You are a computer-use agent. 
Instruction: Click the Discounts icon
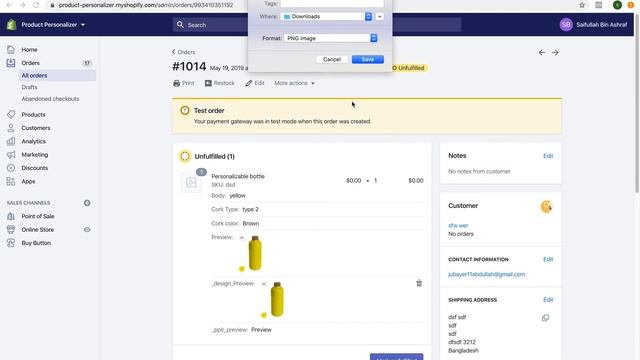click(x=11, y=168)
